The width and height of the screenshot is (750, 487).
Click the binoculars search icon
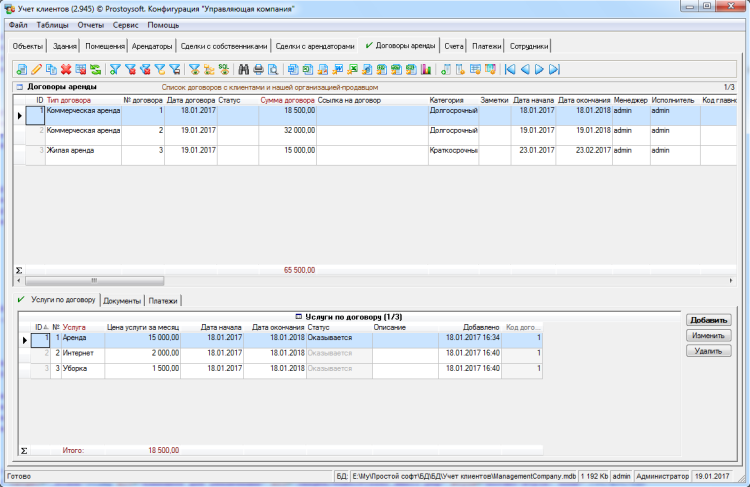244,69
